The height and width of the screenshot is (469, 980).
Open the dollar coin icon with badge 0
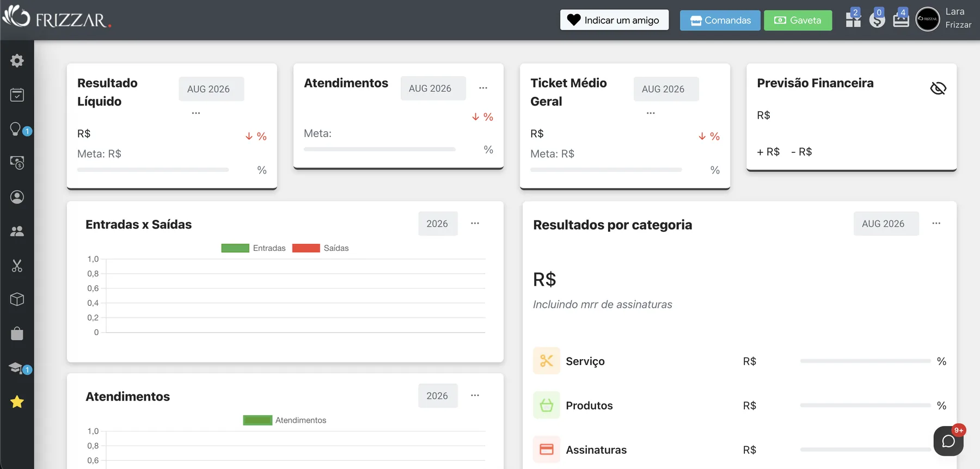click(x=877, y=20)
